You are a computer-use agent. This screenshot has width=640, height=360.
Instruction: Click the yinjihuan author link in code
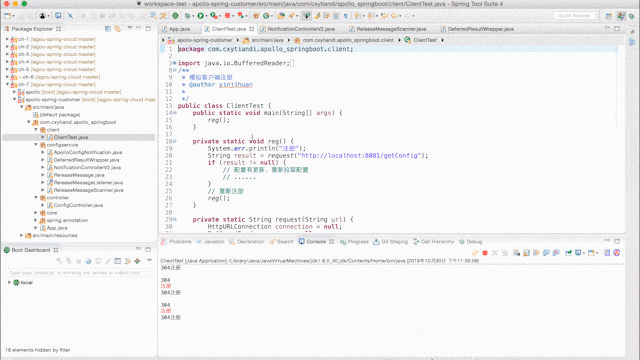[236, 84]
